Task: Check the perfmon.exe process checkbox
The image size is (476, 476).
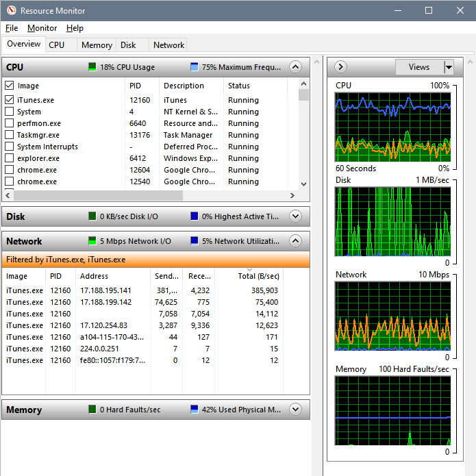Action: (x=10, y=123)
